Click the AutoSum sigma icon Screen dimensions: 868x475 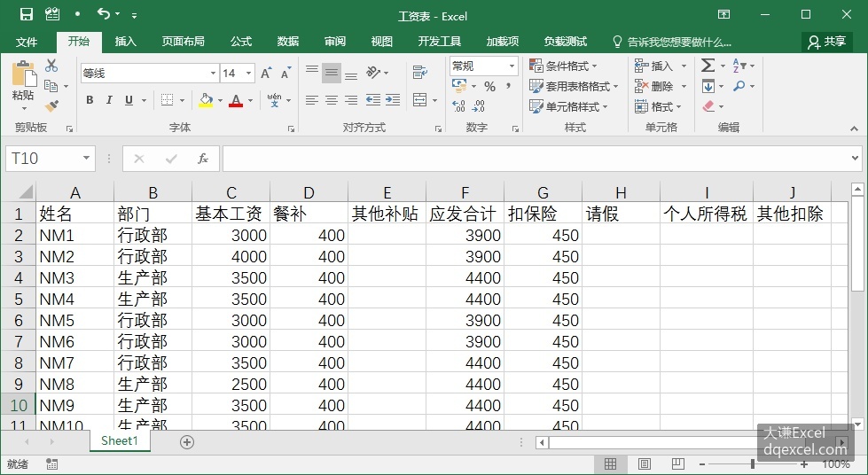(x=708, y=66)
